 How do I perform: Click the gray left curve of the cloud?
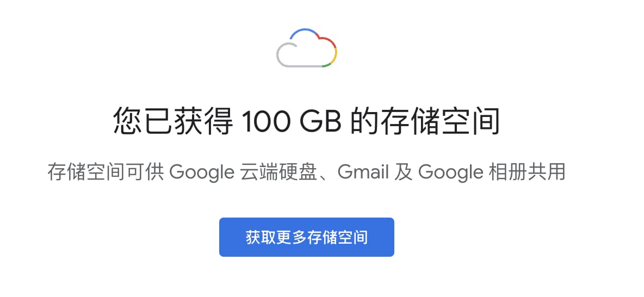(283, 53)
